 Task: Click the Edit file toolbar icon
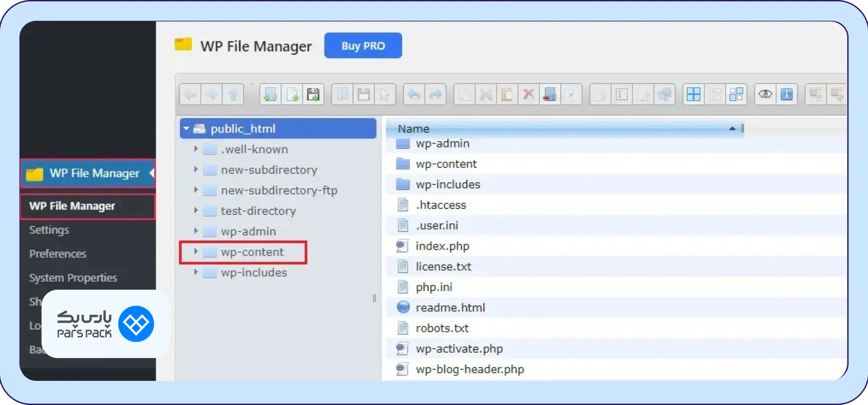[643, 94]
